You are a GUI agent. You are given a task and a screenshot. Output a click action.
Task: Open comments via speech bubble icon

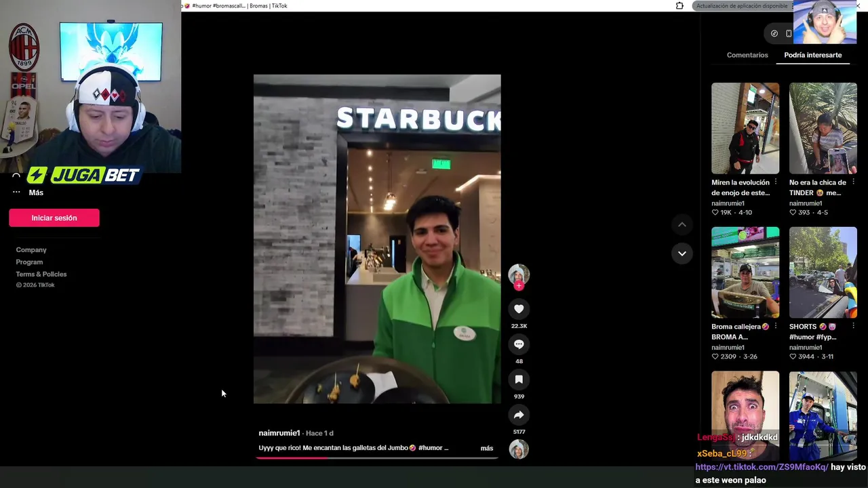click(x=519, y=344)
